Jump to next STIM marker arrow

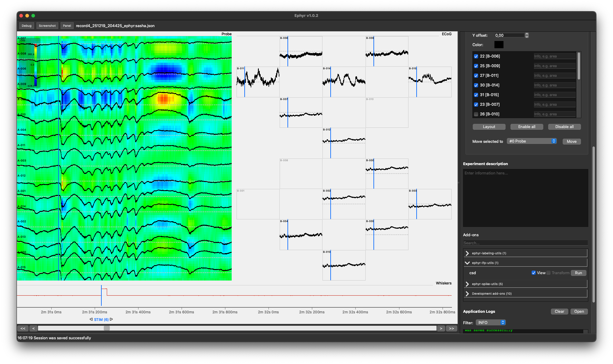[x=111, y=319]
